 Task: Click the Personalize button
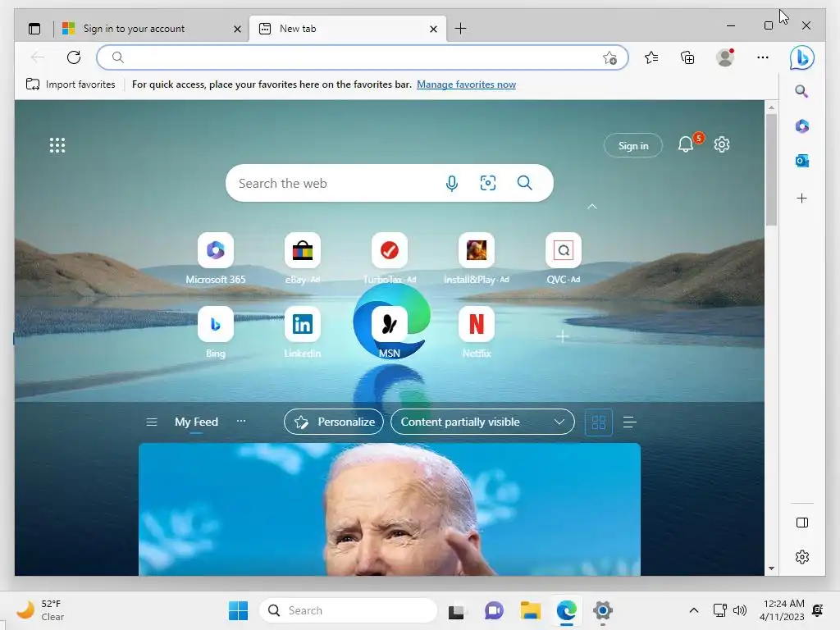[334, 422]
